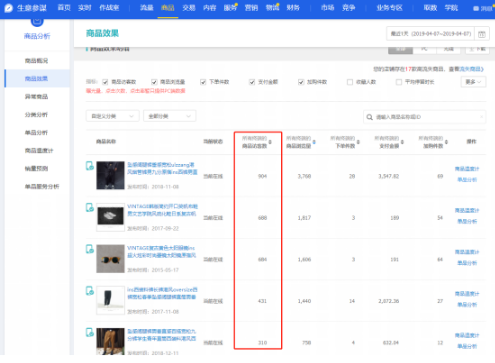Click the 生意参谋 logo icon
This screenshot has height=363, width=495.
coord(9,8)
